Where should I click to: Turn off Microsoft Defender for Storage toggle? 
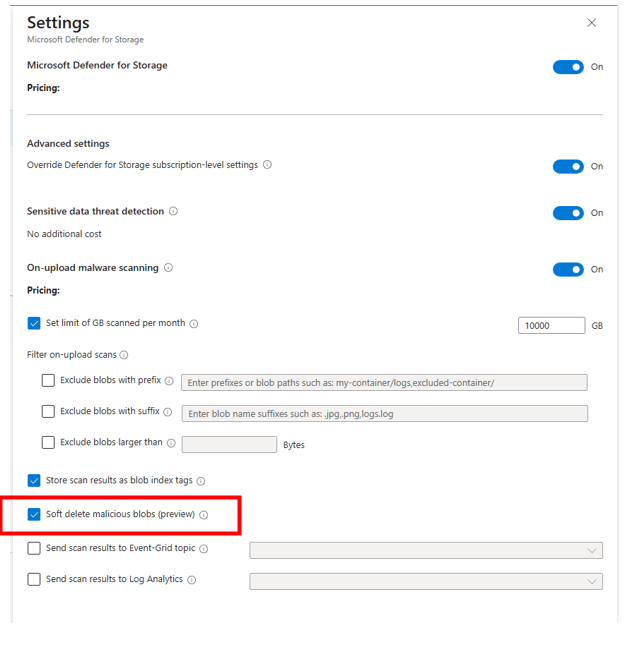click(568, 67)
